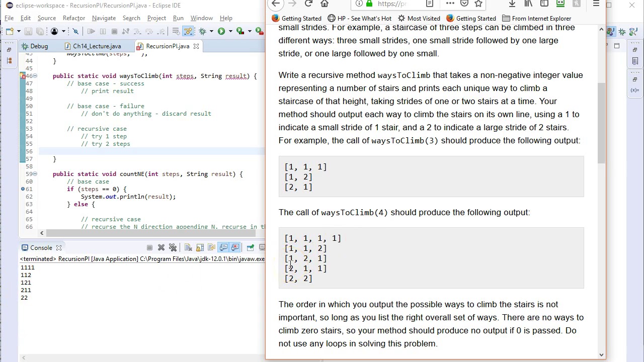This screenshot has height=362, width=644.
Task: Open the Refactor menu
Action: 74,18
